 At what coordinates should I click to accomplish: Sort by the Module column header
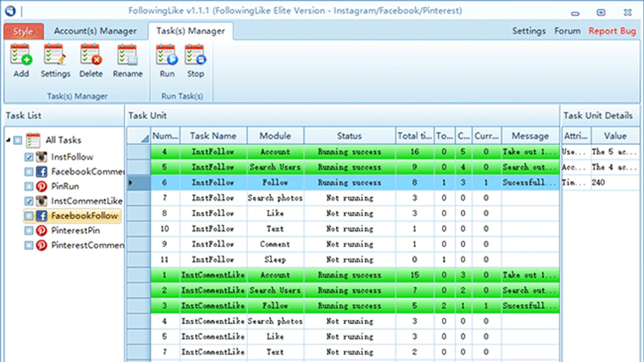coord(275,136)
